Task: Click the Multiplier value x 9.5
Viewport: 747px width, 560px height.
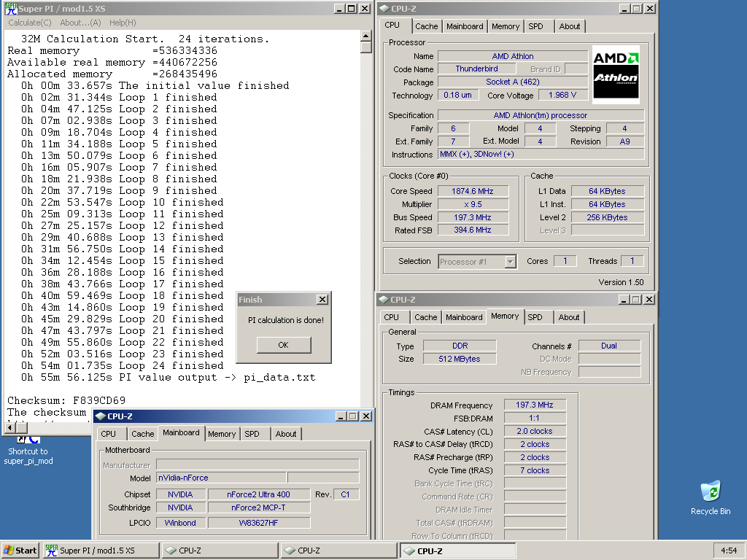Action: click(x=473, y=204)
